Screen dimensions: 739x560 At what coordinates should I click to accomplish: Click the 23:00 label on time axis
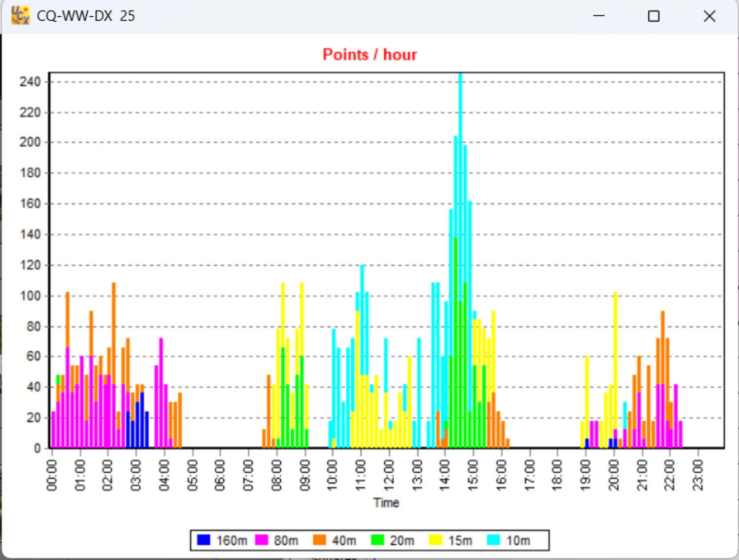[x=698, y=475]
